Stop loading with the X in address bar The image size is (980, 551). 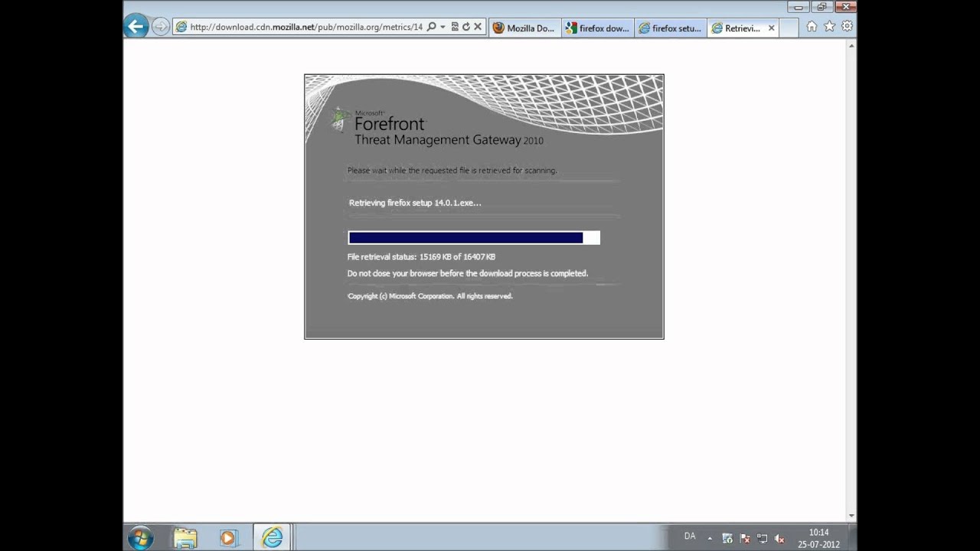[x=478, y=27]
